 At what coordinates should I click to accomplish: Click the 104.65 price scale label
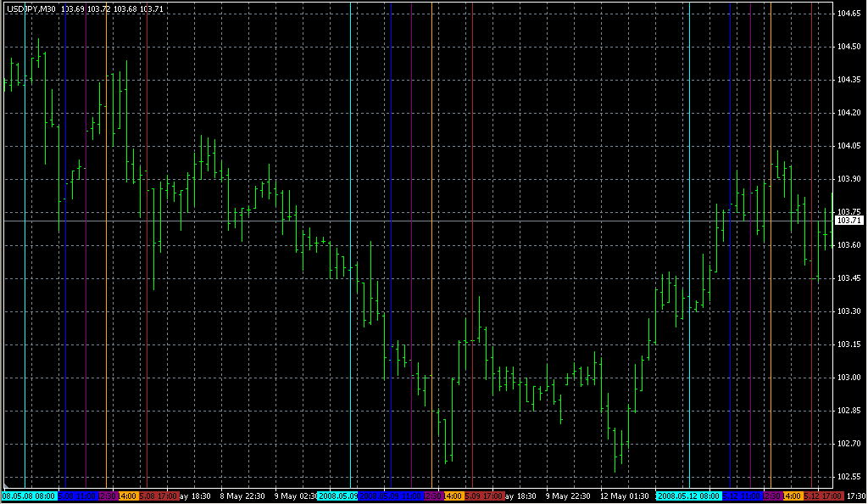pos(849,14)
